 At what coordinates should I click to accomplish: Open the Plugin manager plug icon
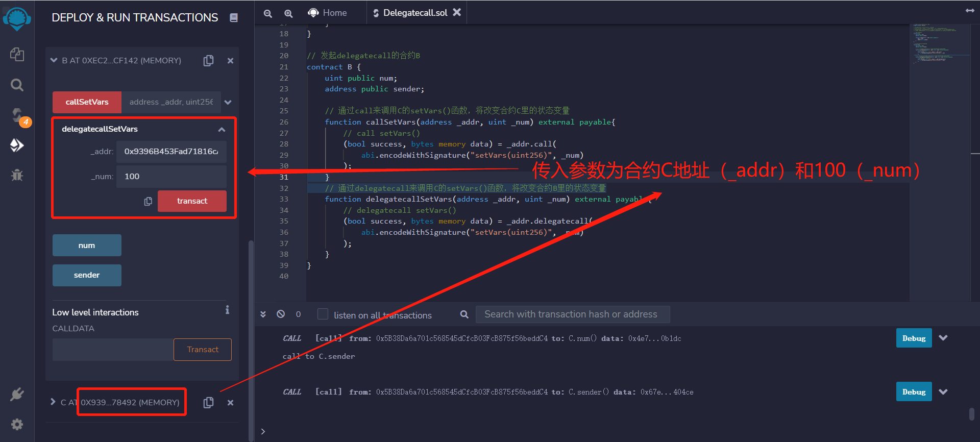[x=17, y=394]
